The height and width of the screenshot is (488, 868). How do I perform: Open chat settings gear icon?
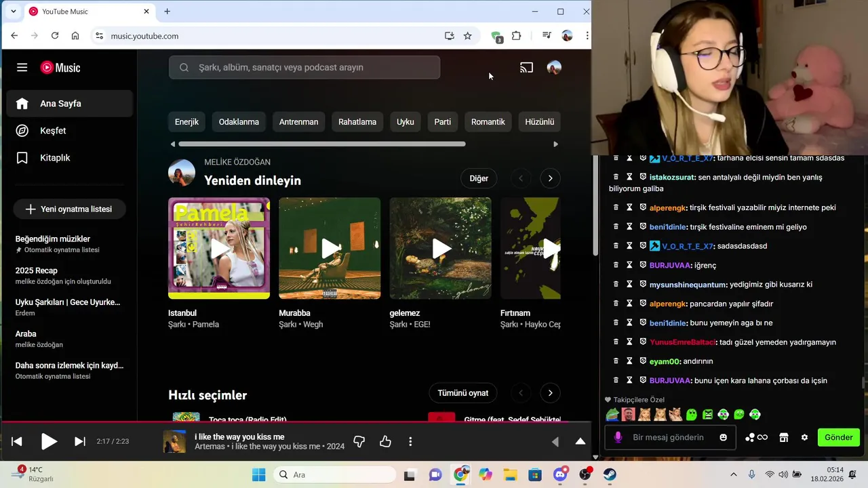(804, 437)
